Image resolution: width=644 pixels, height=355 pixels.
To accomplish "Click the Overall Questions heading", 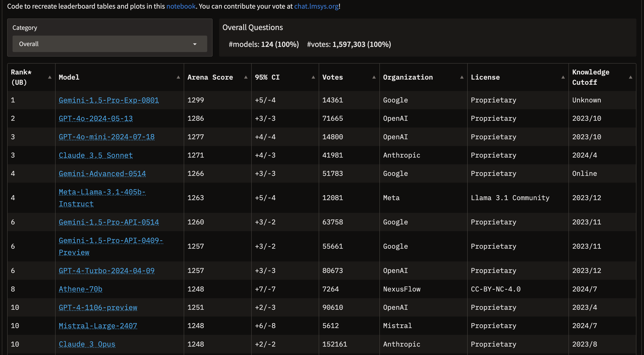I will click(252, 27).
